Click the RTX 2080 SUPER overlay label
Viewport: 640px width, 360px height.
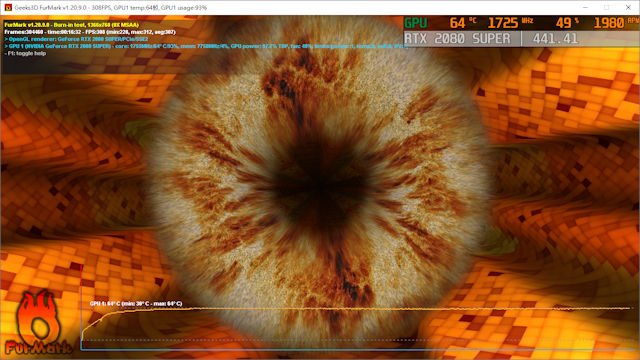point(457,39)
